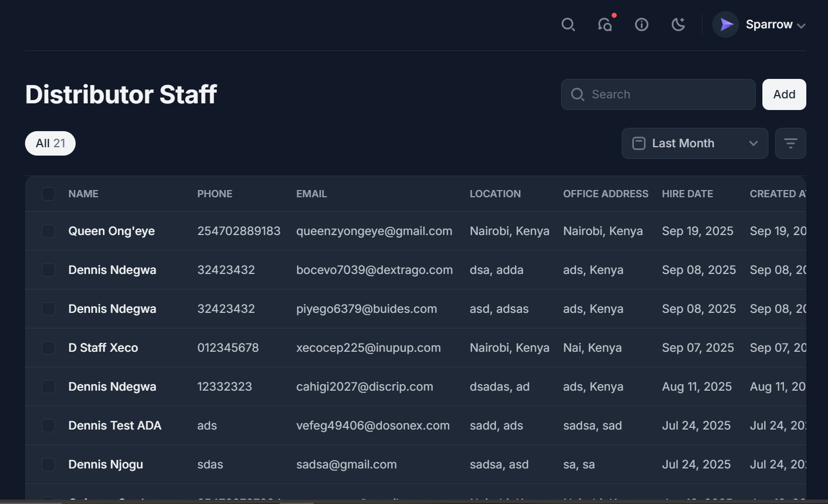Open the filter icon beside Last Month

pyautogui.click(x=790, y=143)
